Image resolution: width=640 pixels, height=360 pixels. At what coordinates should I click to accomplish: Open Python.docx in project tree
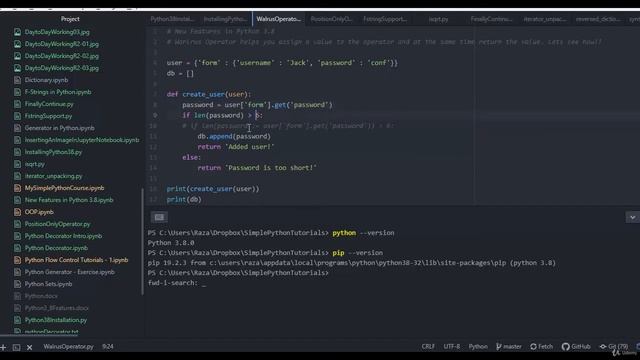[41, 296]
